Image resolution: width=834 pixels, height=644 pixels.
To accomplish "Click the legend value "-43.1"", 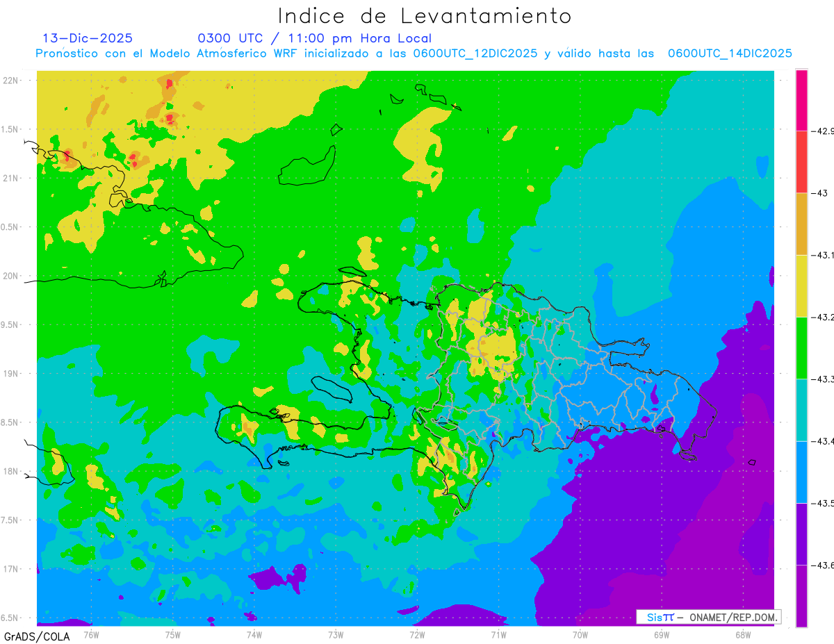I will tap(824, 255).
